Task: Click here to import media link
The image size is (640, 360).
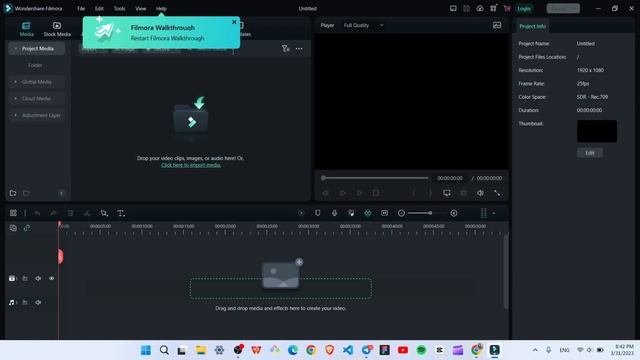Action: [x=191, y=165]
